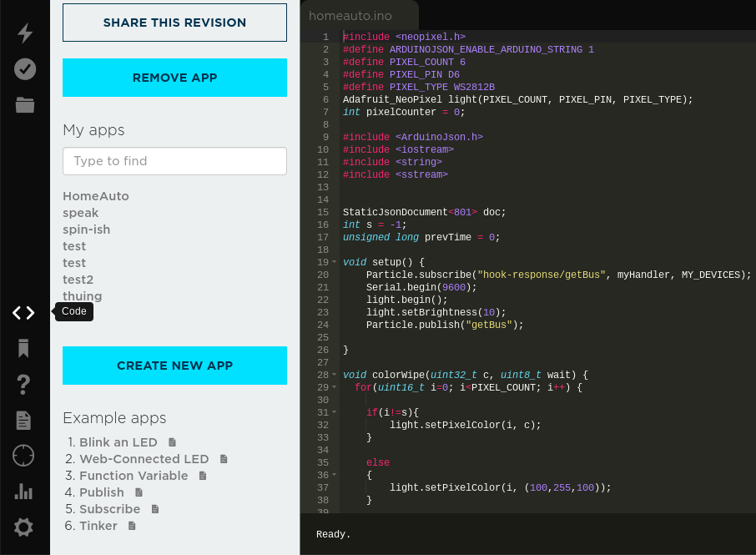Click file icon next to Blink an LED

(172, 442)
